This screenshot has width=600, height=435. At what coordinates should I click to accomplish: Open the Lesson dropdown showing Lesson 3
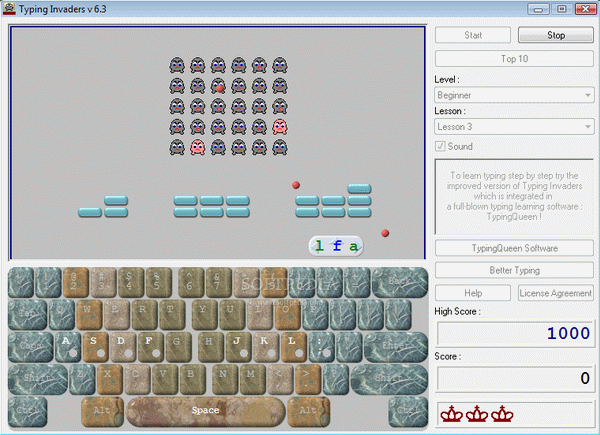click(514, 127)
